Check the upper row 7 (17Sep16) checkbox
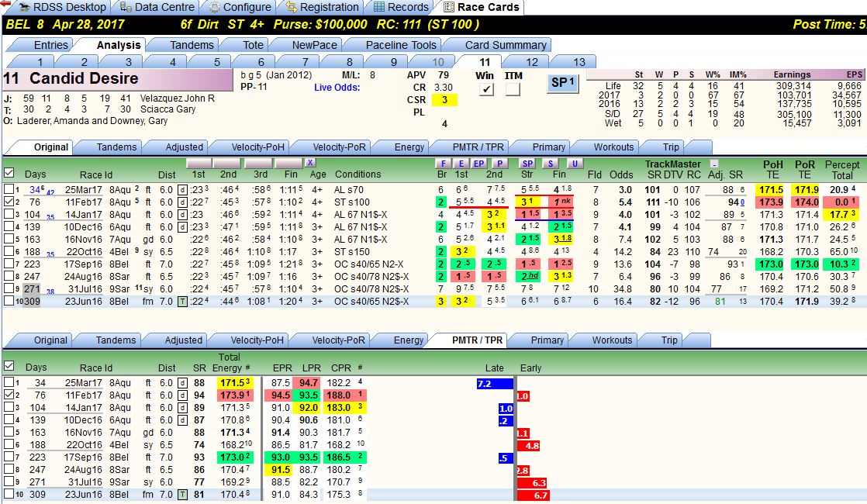Image resolution: width=867 pixels, height=504 pixels. (x=9, y=264)
